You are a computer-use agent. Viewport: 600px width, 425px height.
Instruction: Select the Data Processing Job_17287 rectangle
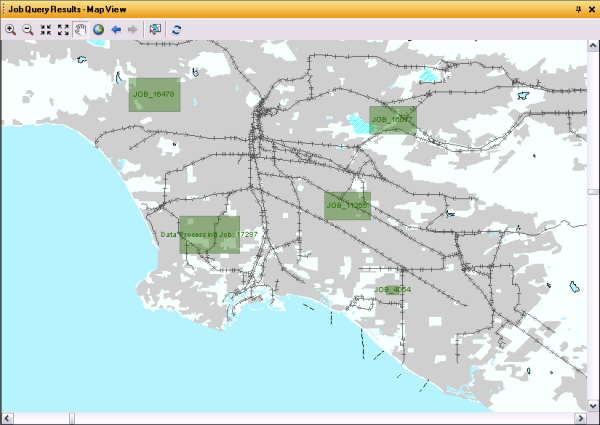[209, 235]
